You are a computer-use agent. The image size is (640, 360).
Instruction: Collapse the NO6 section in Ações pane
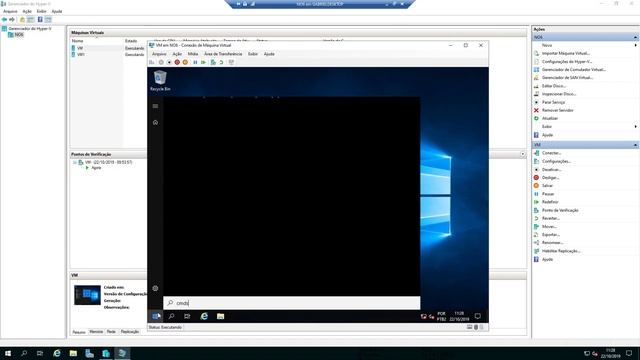[x=635, y=37]
